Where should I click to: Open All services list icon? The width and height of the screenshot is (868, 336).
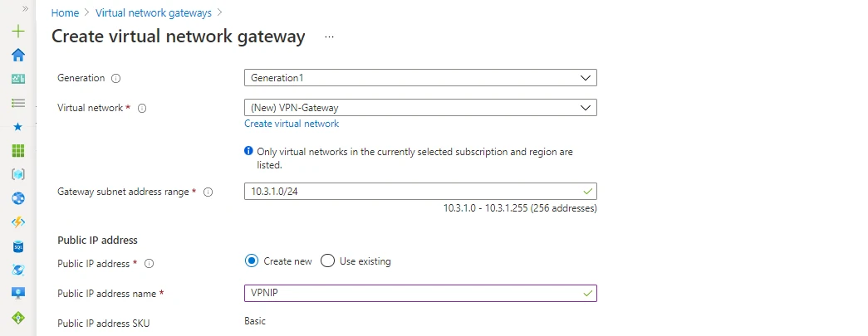pyautogui.click(x=17, y=103)
